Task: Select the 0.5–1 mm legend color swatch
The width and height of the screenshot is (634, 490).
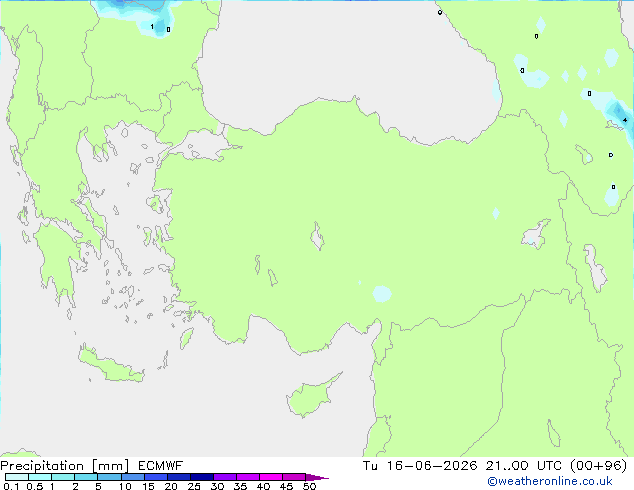Action: [x=40, y=477]
